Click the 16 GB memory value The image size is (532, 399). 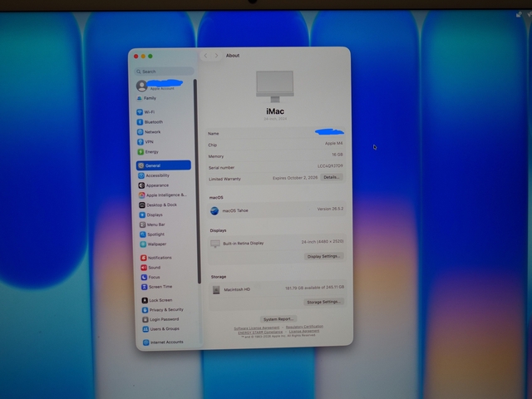coord(337,155)
